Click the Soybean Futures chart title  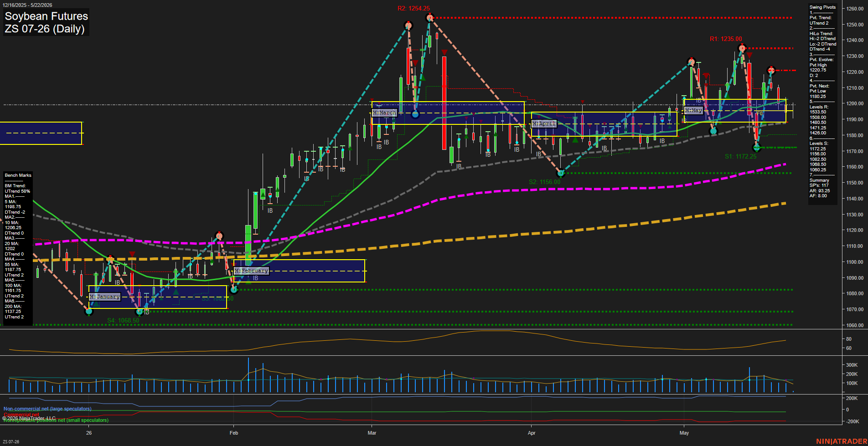pos(46,16)
